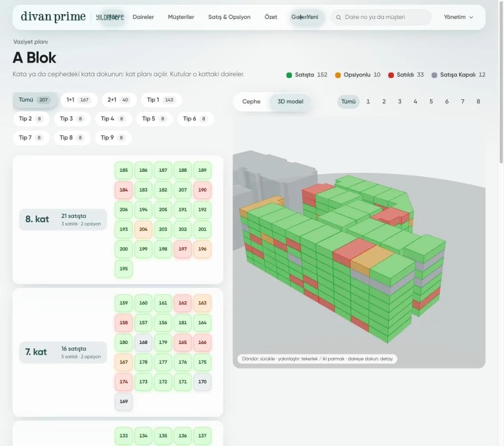Viewport: 504px width, 446px height.
Task: Click the green Satışta legend dot
Action: click(x=289, y=75)
